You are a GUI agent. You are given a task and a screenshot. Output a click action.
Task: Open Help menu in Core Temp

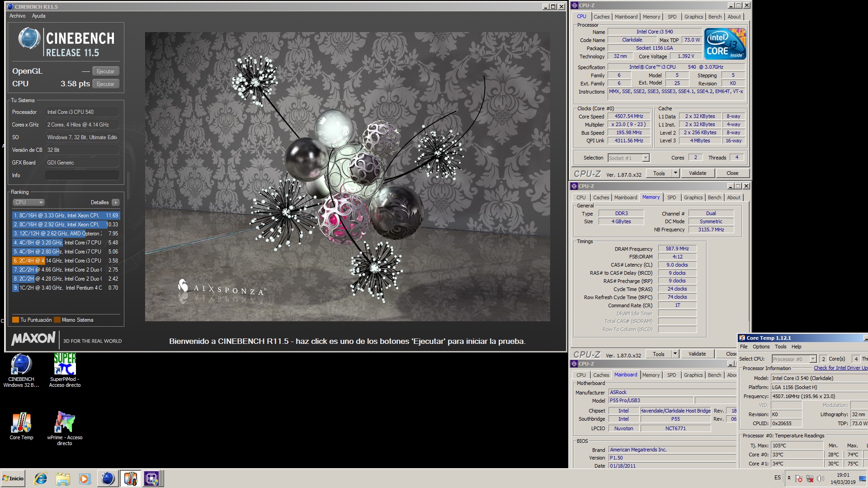click(796, 347)
